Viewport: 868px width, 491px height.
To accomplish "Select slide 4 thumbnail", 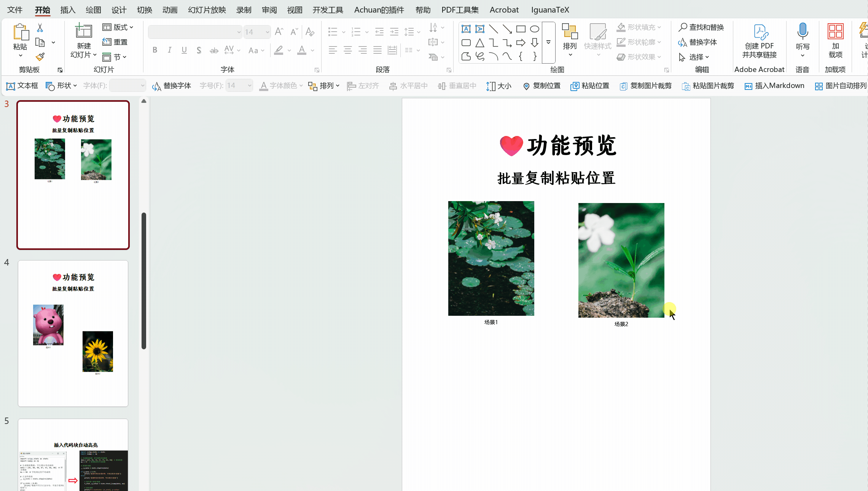I will (x=73, y=333).
